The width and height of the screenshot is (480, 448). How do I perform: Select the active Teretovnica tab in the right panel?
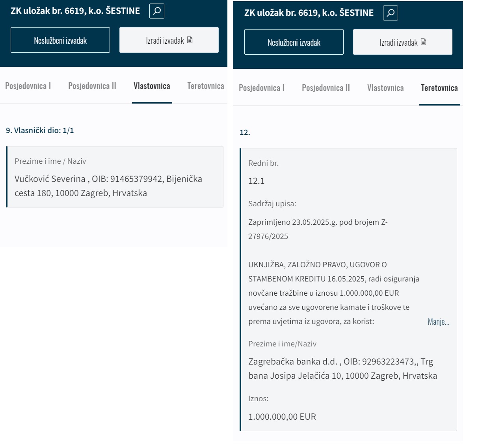tap(439, 88)
